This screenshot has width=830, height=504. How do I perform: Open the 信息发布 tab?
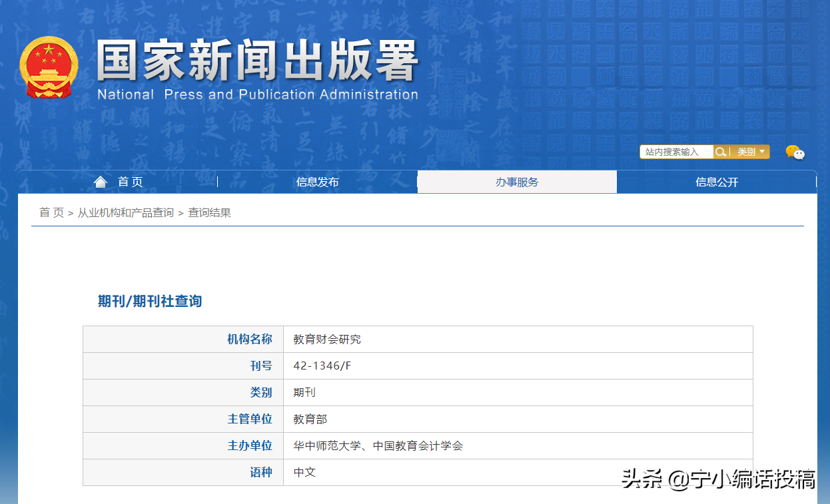click(317, 182)
